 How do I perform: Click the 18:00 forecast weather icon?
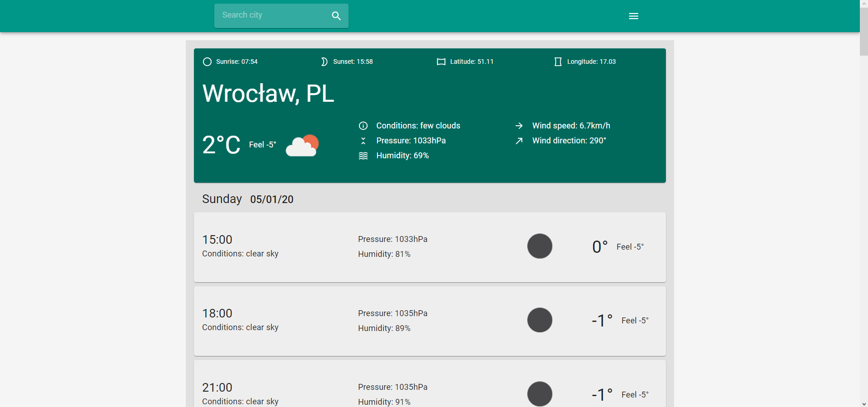point(540,320)
